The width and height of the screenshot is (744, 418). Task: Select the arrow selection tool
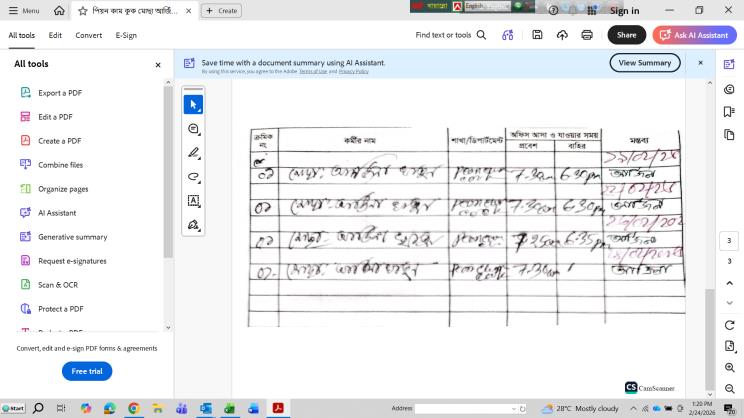coord(194,105)
